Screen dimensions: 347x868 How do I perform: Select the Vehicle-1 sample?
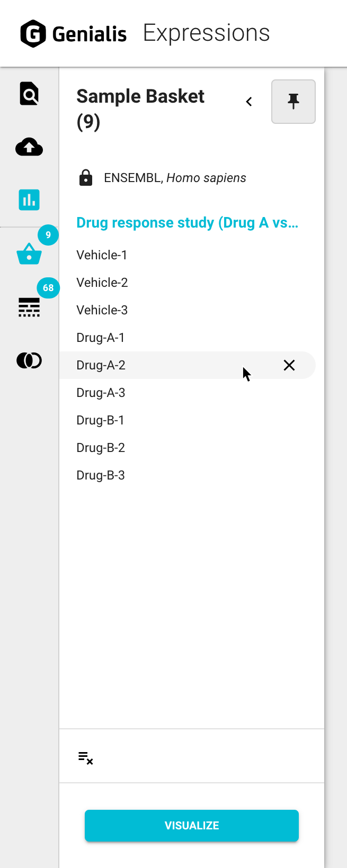102,255
